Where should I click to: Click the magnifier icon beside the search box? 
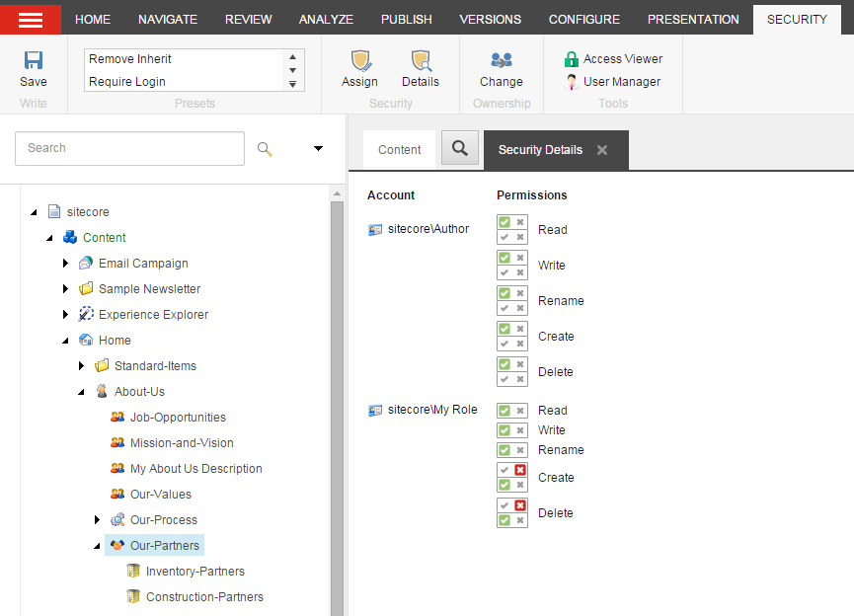(265, 149)
